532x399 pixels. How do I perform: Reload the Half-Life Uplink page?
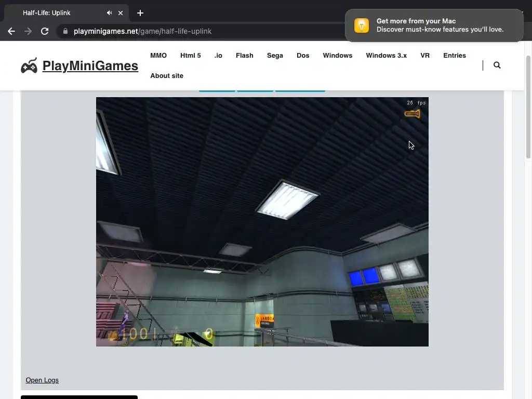45,31
